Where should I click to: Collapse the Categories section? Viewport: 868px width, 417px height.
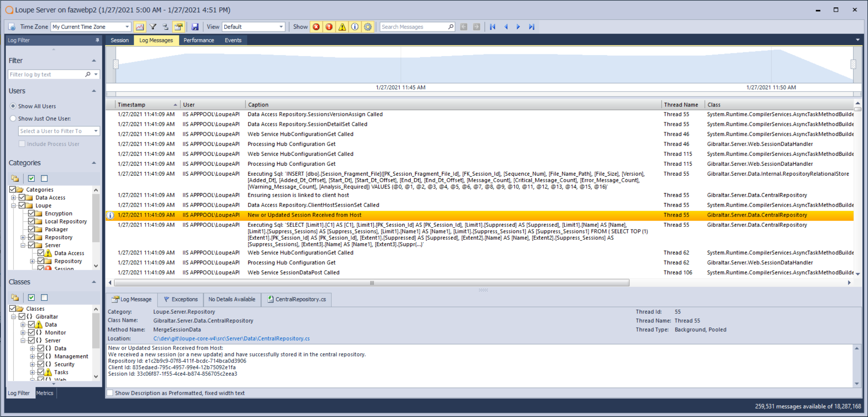point(94,163)
